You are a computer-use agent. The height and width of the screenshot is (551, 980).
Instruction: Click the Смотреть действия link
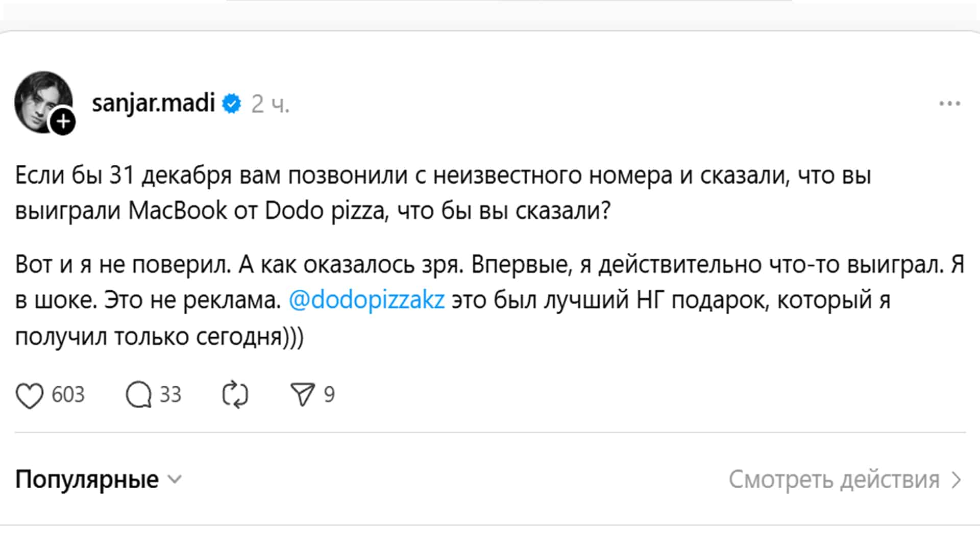coord(834,480)
